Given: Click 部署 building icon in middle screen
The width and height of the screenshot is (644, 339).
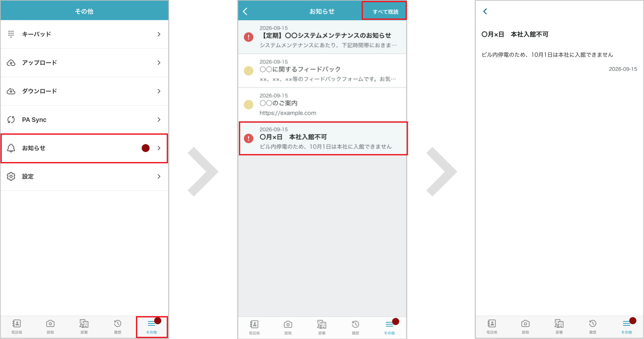Looking at the screenshot, I should (322, 324).
